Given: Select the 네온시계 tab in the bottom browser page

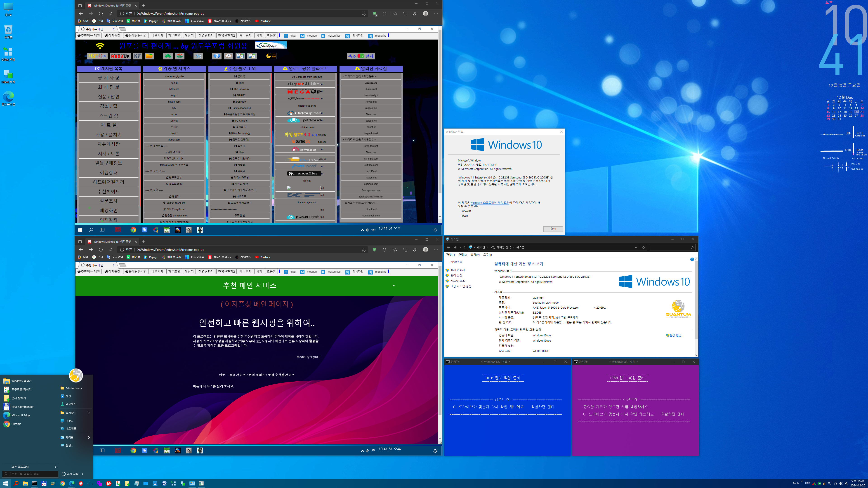Looking at the screenshot, I should [157, 271].
